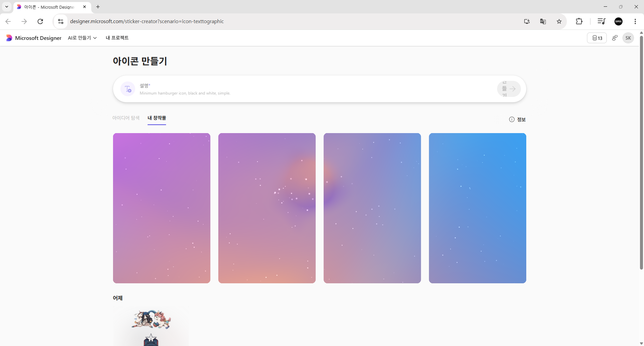Open the tab search dropdown chevron

(x=7, y=7)
